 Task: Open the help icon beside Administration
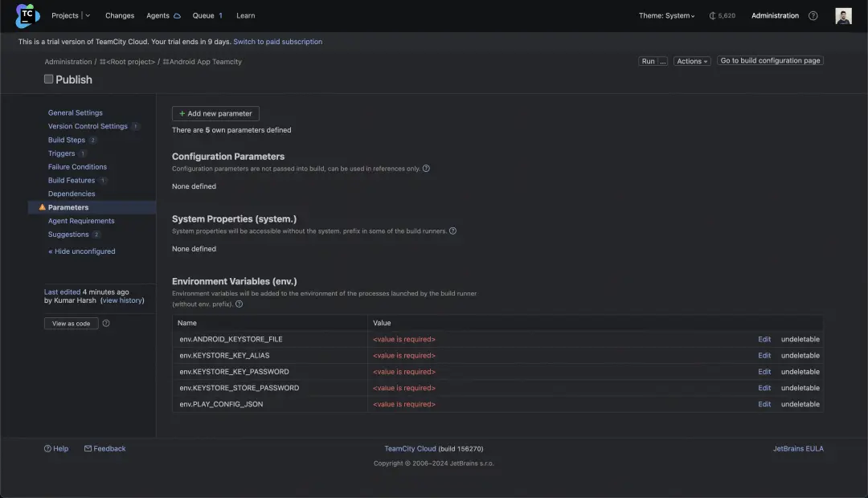click(813, 16)
